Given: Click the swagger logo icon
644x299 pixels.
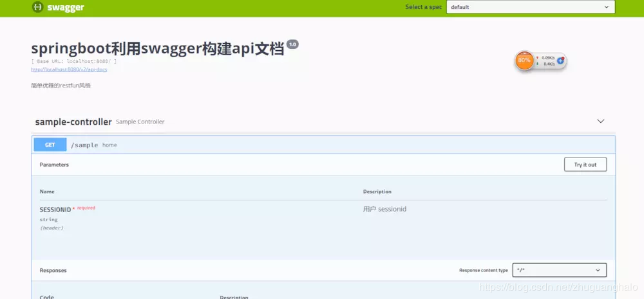Looking at the screenshot, I should click(38, 7).
